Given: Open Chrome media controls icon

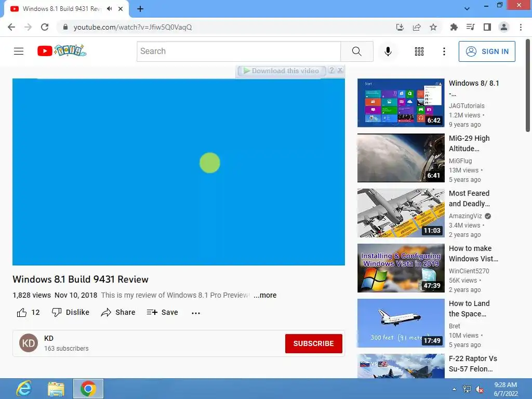Looking at the screenshot, I should [470, 27].
